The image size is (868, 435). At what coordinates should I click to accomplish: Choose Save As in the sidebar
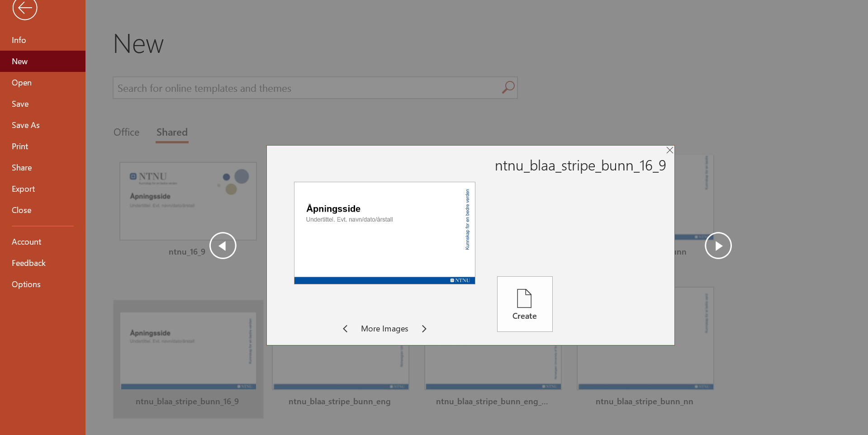point(43,125)
